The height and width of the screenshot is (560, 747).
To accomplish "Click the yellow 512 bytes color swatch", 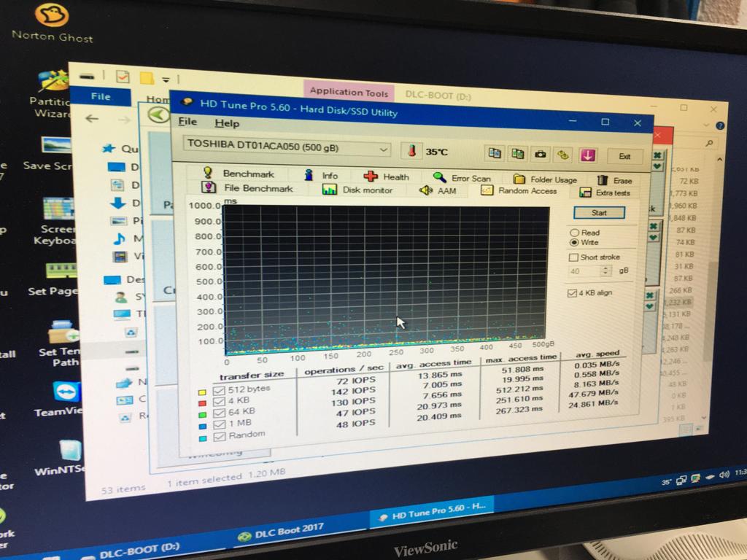I will click(202, 392).
